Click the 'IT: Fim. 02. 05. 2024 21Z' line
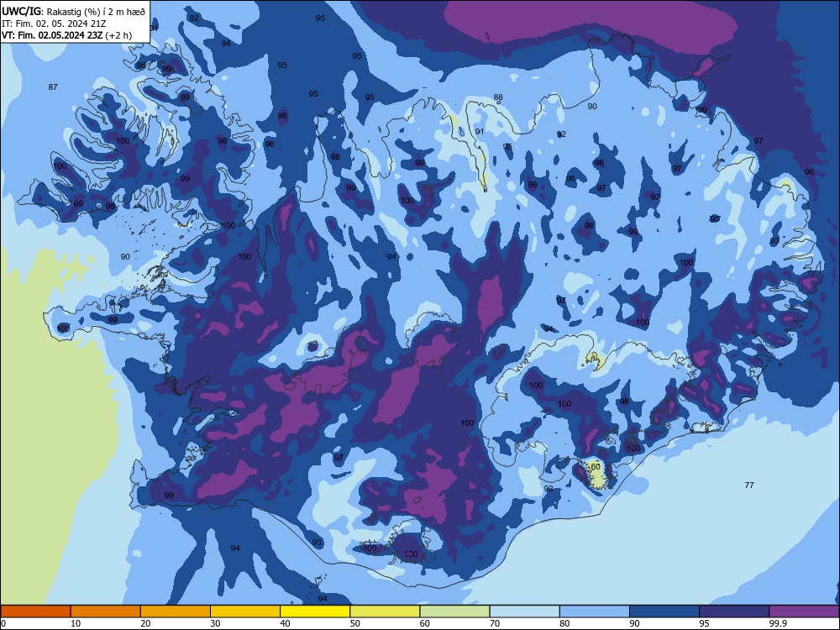Viewport: 840px width, 630px height. 54,24
